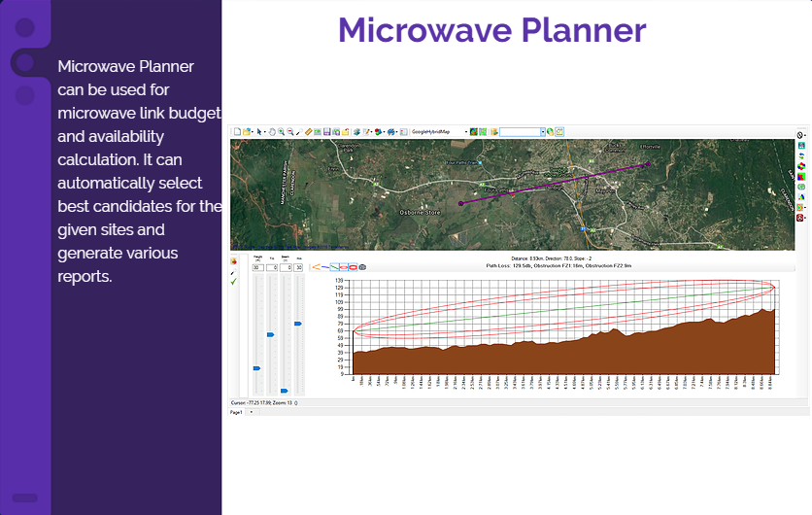This screenshot has height=515, width=812.
Task: Click the Beam value input box
Action: click(286, 268)
